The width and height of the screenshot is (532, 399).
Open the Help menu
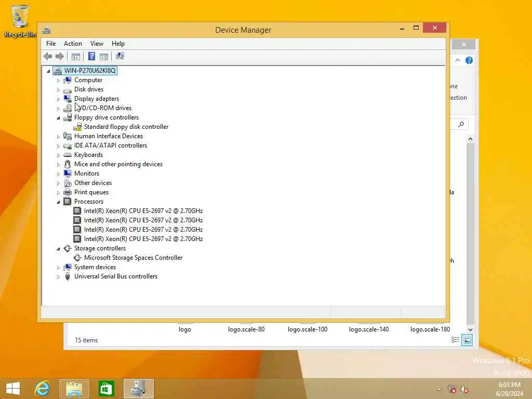118,44
